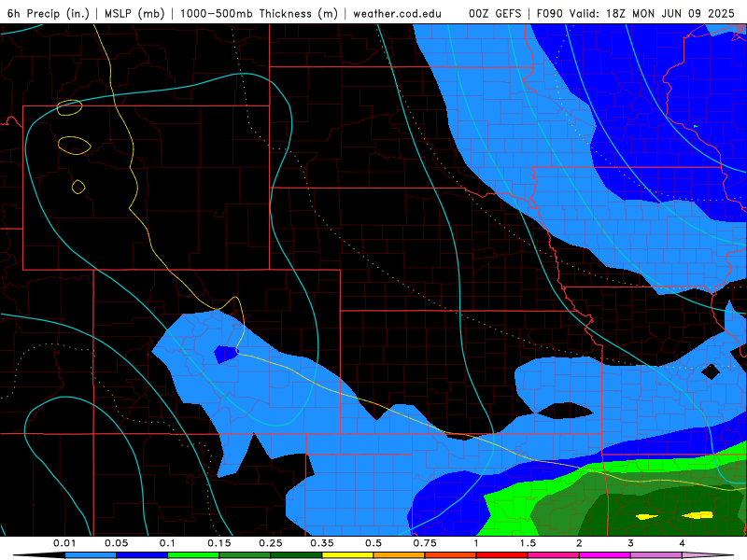Click the legend value 2
The image size is (747, 560).
(x=579, y=543)
